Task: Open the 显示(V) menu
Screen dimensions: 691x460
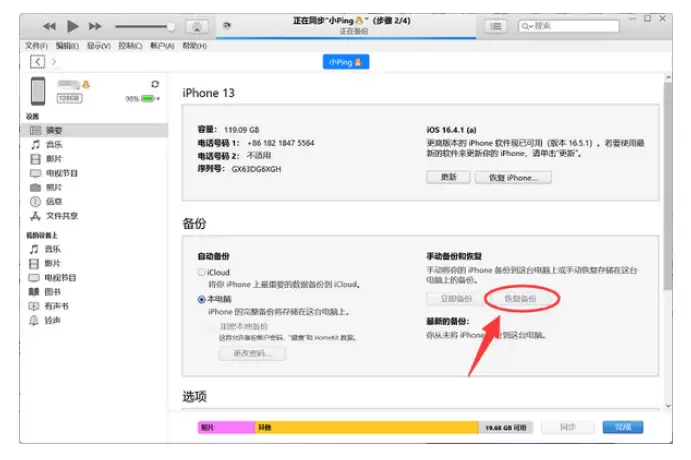Action: coord(98,46)
